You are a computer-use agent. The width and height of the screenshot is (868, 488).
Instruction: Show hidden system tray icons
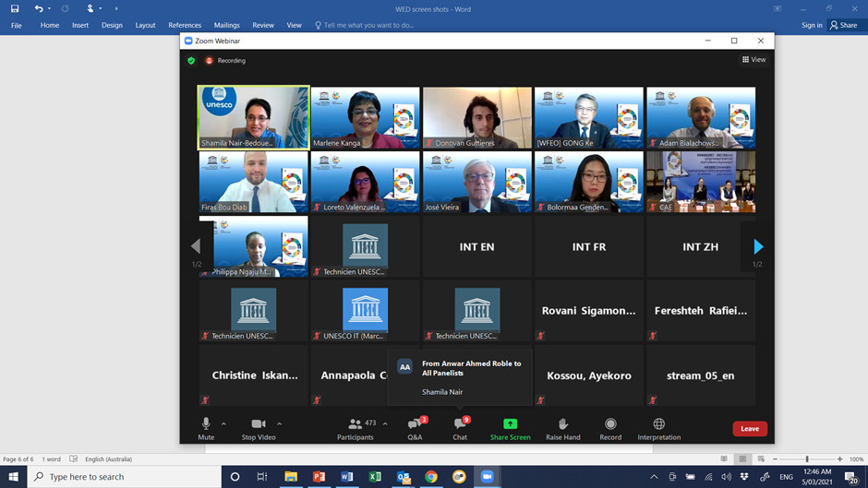(654, 477)
